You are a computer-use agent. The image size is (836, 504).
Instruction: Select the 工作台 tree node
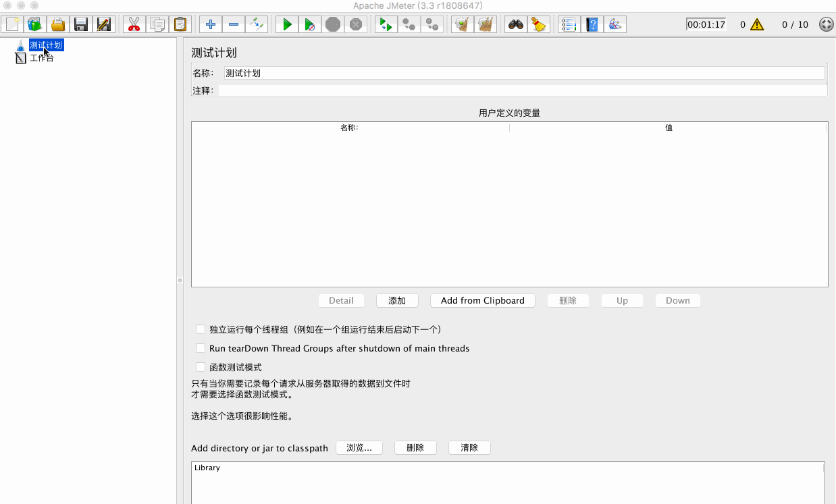coord(41,58)
